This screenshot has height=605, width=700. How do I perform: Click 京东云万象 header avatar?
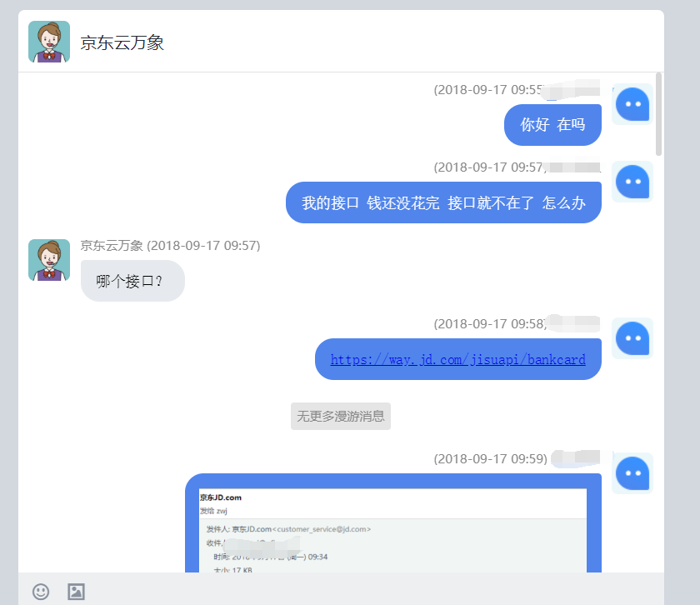49,42
